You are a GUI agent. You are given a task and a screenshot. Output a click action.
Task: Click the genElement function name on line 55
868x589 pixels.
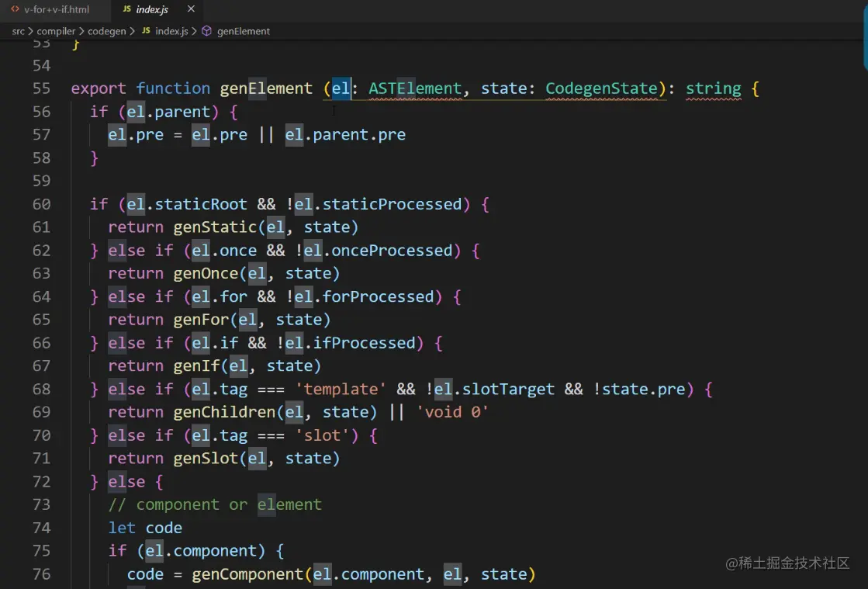pyautogui.click(x=266, y=88)
